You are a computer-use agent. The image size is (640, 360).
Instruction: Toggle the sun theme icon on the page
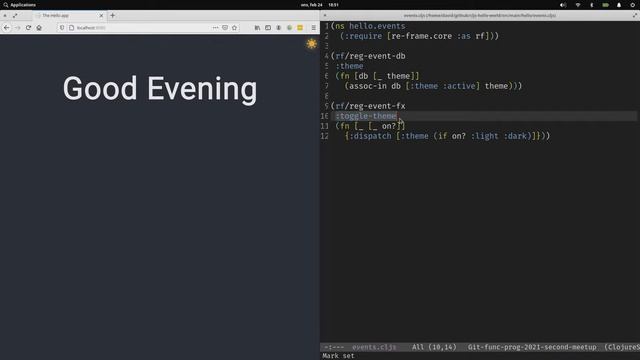311,44
